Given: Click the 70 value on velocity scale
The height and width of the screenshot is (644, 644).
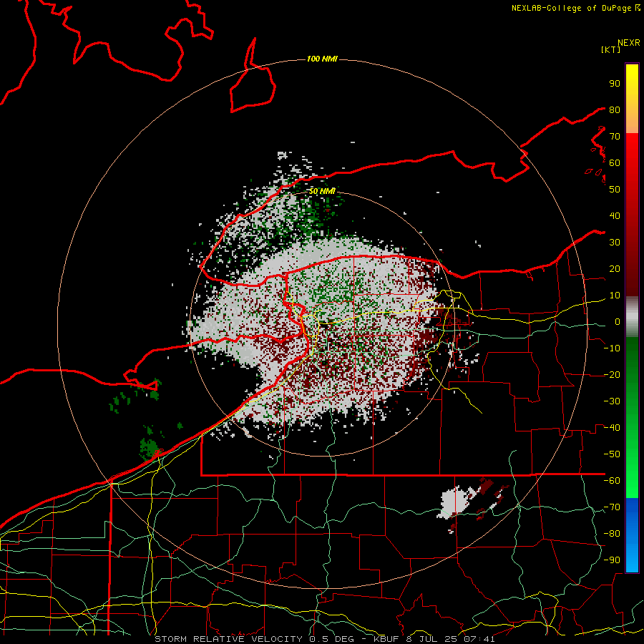Looking at the screenshot, I should pyautogui.click(x=615, y=137).
